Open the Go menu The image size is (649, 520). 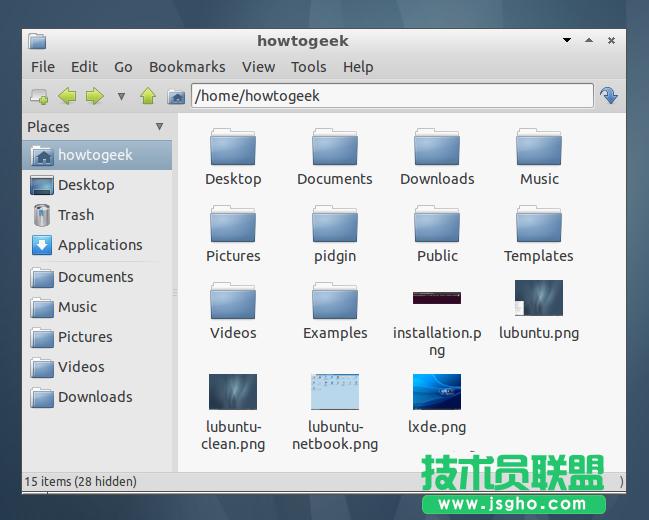[x=123, y=67]
